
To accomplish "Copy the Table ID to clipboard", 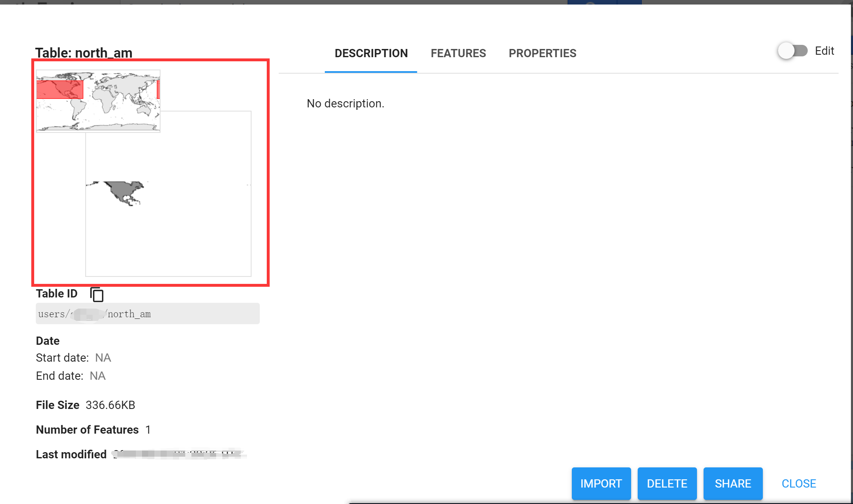I will [97, 295].
